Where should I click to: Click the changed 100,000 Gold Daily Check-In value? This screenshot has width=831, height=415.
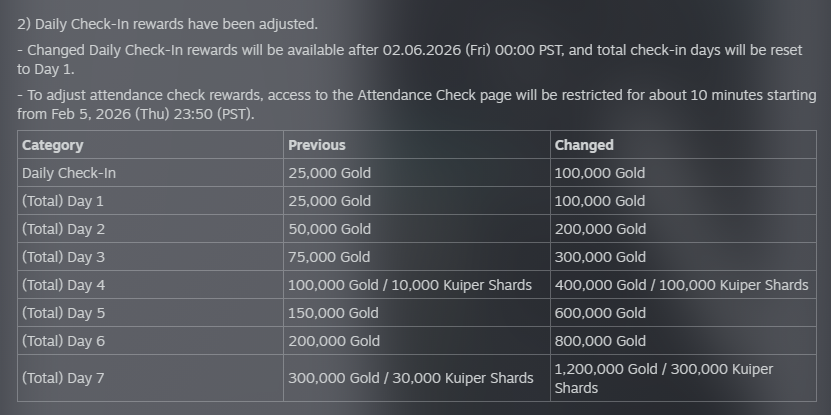pyautogui.click(x=599, y=173)
